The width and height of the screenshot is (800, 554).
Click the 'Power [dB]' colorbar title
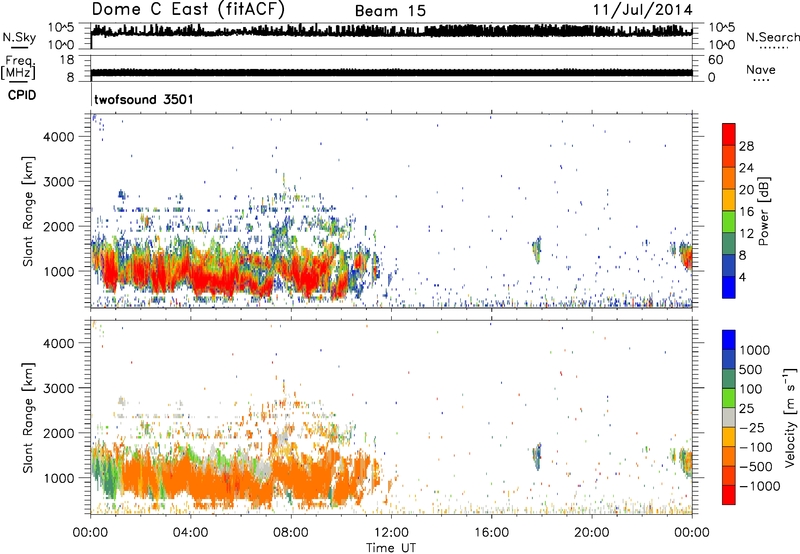pyautogui.click(x=763, y=211)
